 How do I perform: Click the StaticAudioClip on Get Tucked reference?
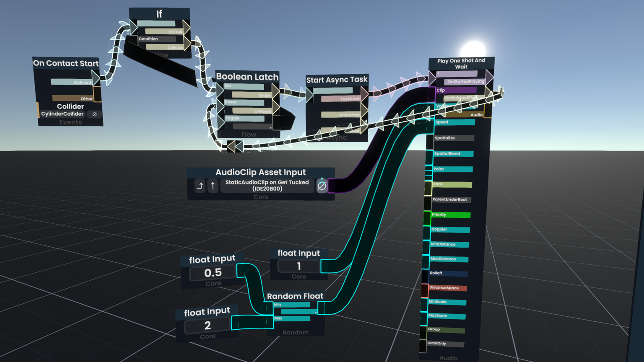tap(267, 186)
